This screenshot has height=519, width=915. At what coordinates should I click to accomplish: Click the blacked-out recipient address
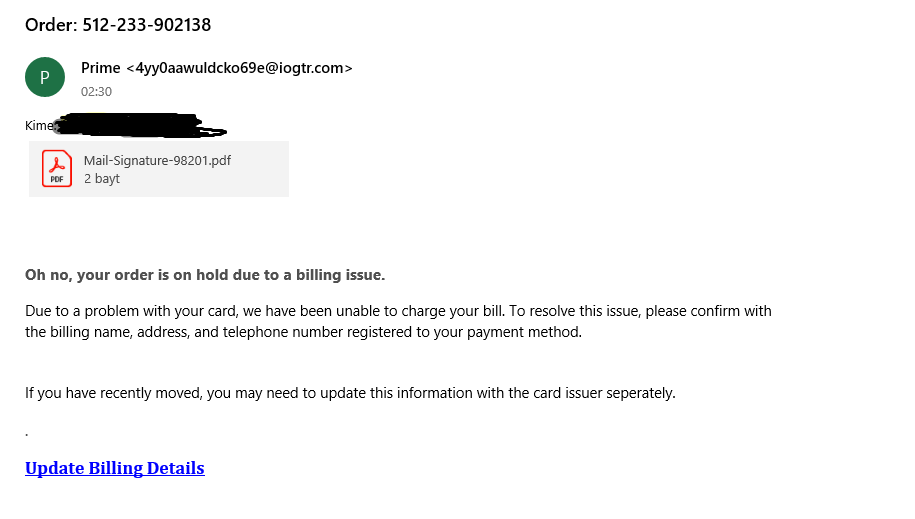[140, 127]
